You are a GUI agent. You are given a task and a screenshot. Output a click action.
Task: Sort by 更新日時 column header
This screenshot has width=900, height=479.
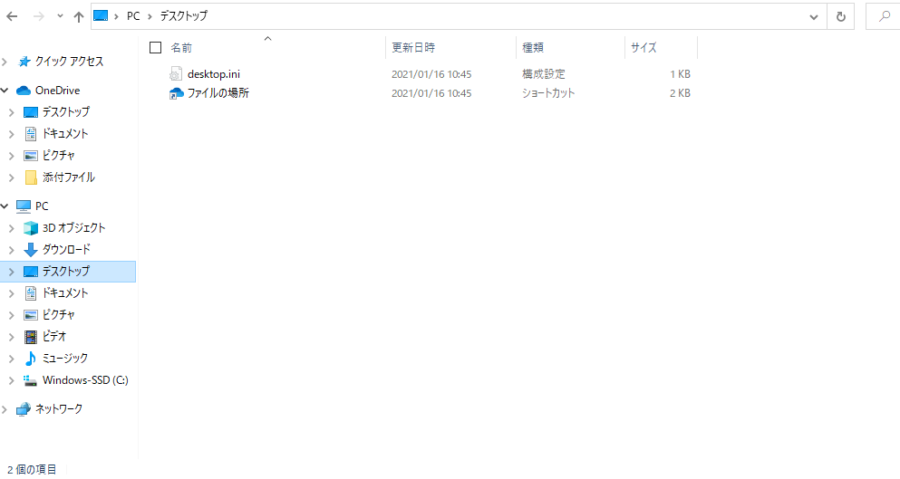point(413,48)
